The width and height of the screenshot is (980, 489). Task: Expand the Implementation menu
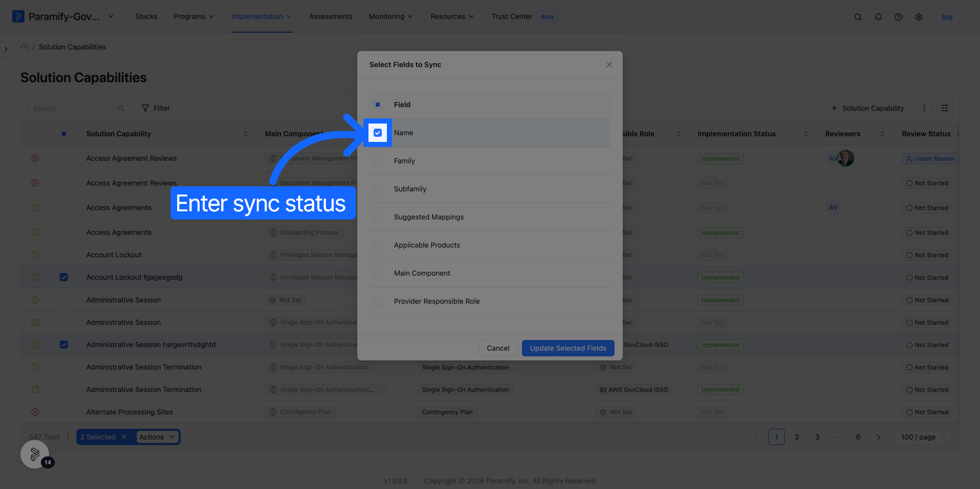tap(262, 16)
